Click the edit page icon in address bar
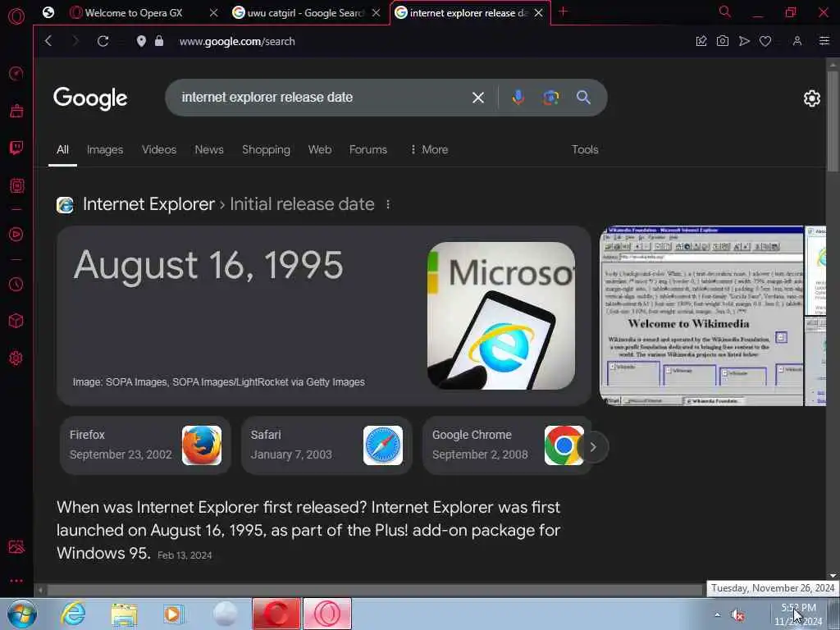 [x=701, y=41]
